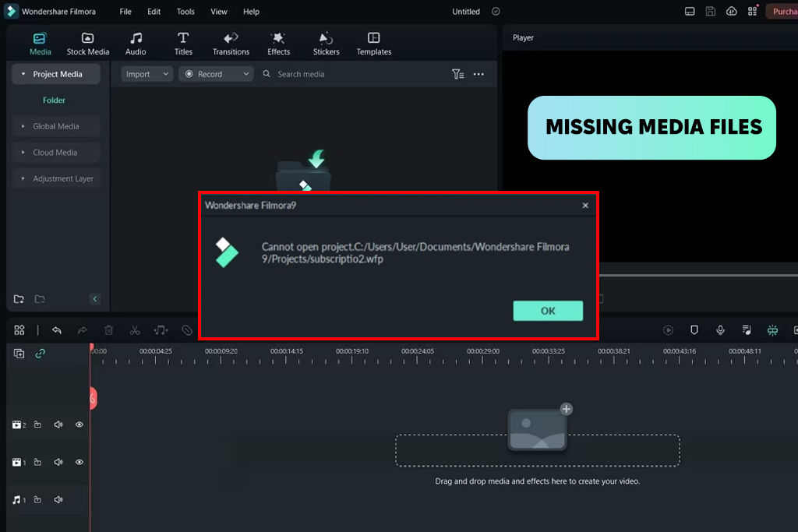
Task: Open the timeline layout grid icon
Action: pyautogui.click(x=19, y=330)
